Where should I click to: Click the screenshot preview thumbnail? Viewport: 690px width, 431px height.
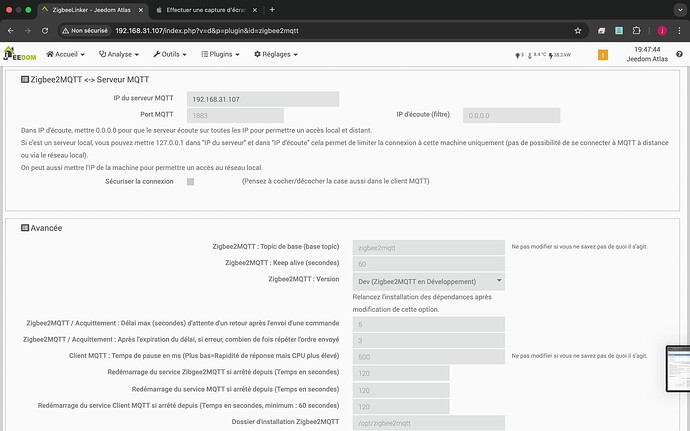coord(678,368)
